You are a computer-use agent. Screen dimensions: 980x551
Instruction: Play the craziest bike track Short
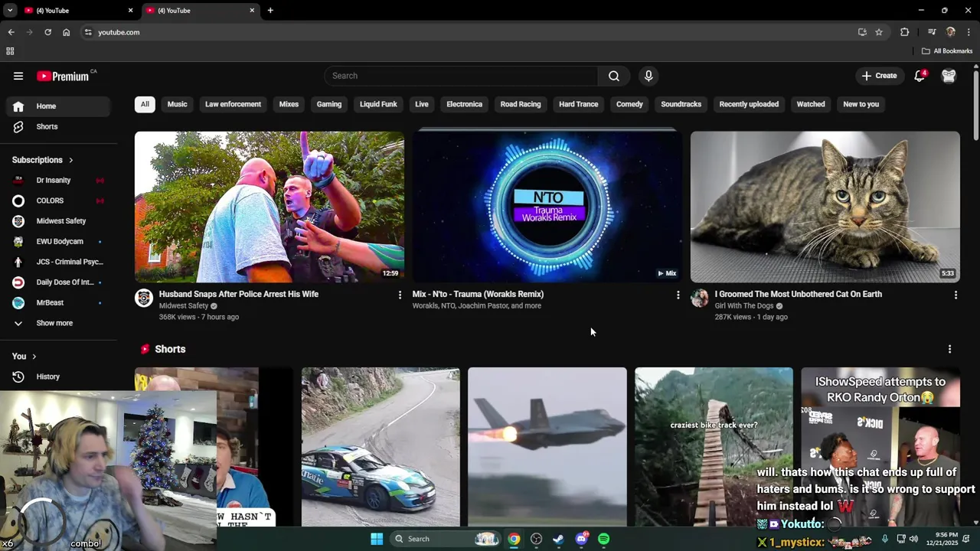tap(714, 447)
